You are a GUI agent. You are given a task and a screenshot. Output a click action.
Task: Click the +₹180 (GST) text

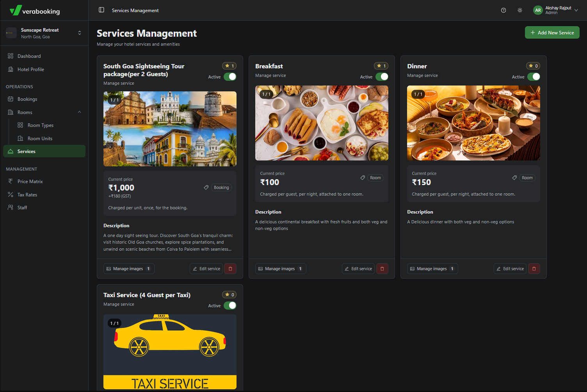[119, 196]
